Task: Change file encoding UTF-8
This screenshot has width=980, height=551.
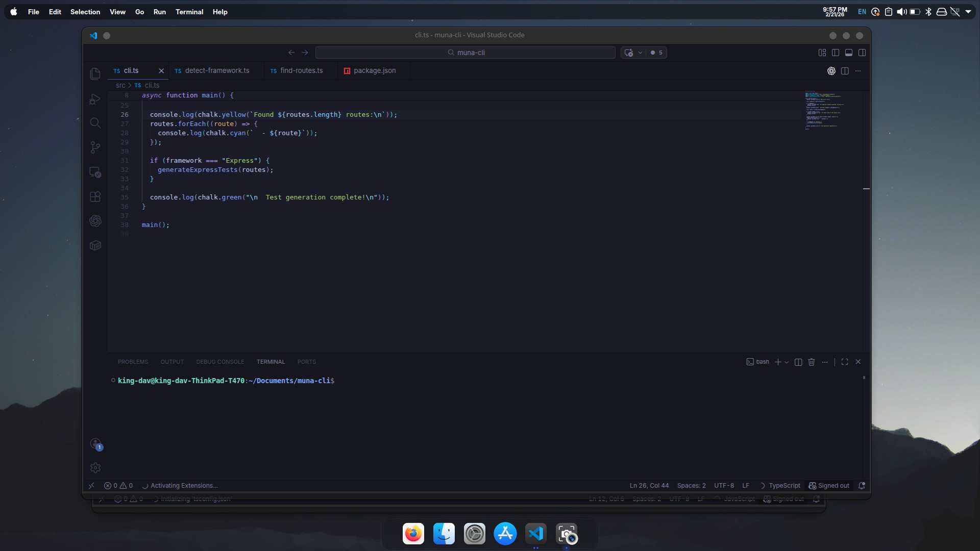Action: pos(724,486)
